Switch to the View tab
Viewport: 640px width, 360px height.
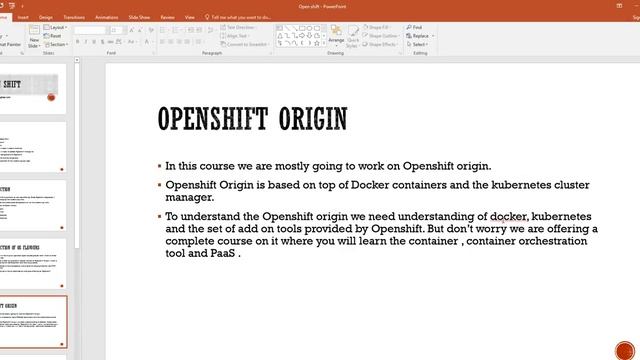click(x=190, y=18)
